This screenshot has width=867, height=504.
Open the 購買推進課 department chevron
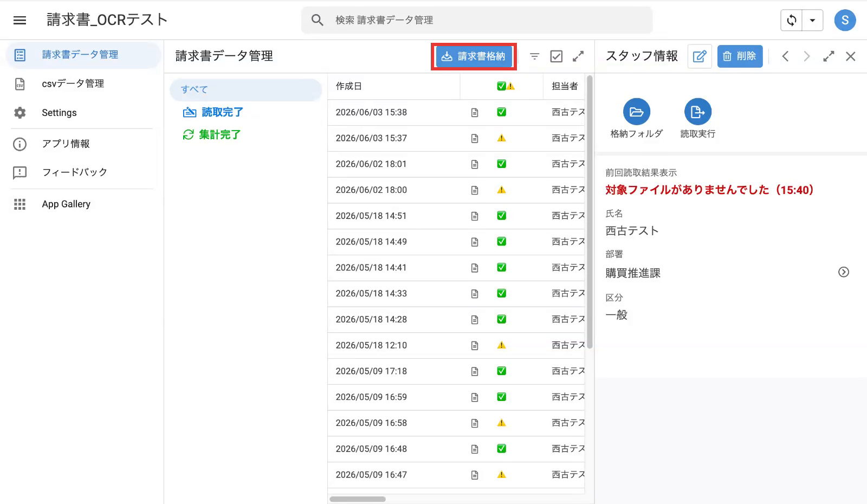844,272
